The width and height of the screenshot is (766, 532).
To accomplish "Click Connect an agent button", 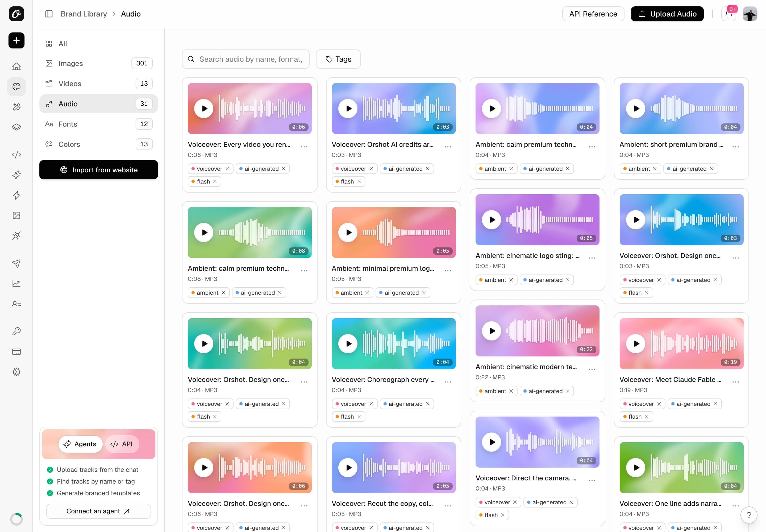I will (99, 511).
